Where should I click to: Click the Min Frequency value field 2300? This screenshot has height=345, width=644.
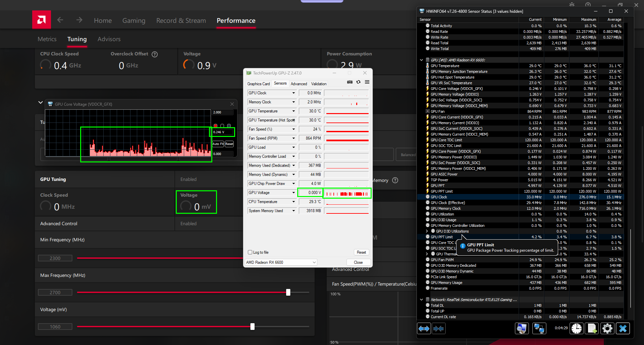(x=55, y=258)
